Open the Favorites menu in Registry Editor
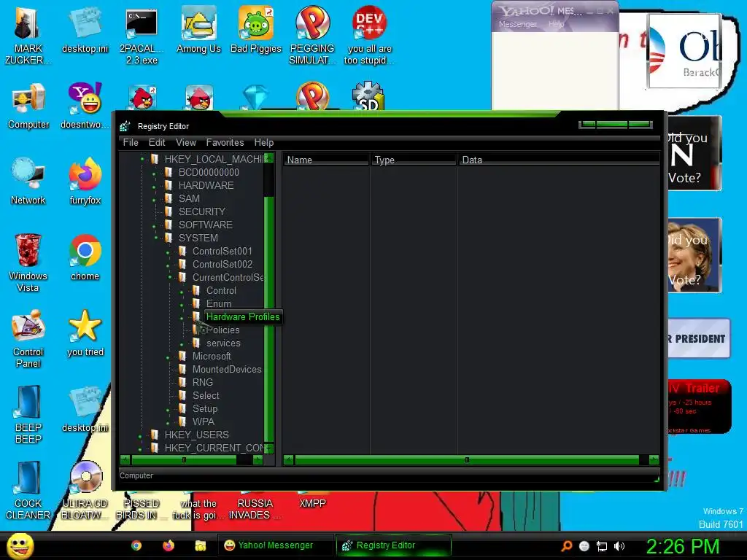This screenshot has height=560, width=747. click(225, 142)
